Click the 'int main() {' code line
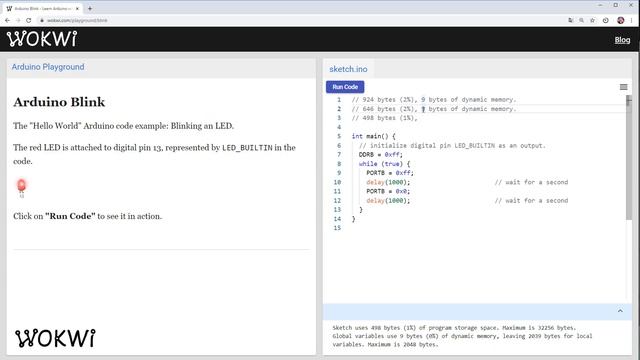 pyautogui.click(x=373, y=136)
